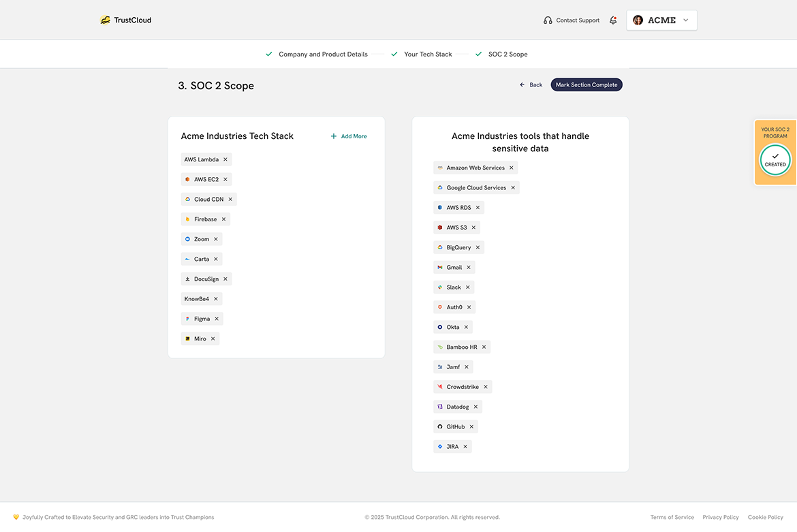Go to SOC 2 Scope step

point(501,54)
